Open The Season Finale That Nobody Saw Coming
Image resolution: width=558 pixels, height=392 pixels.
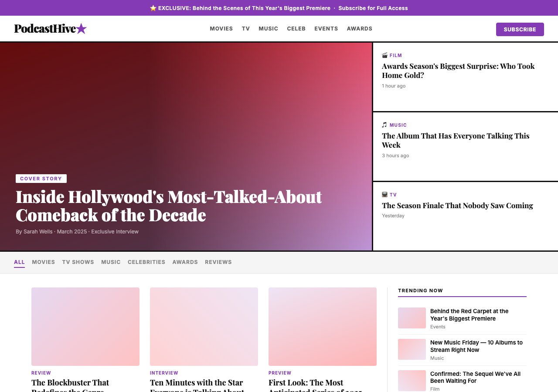click(x=457, y=205)
